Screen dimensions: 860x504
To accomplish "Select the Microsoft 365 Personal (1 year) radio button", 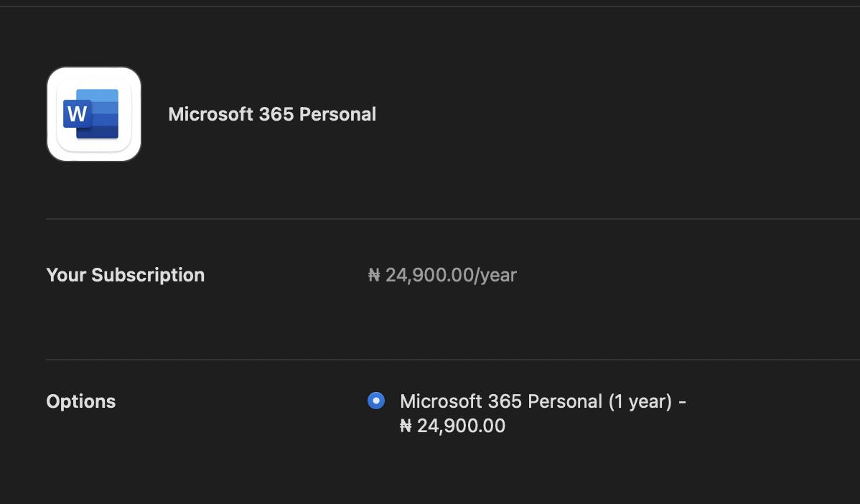I will pos(376,401).
